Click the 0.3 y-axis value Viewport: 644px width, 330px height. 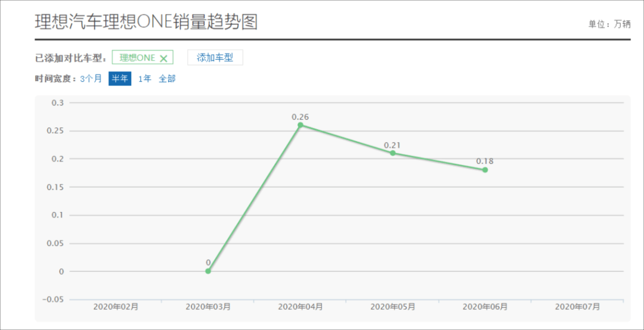(57, 102)
